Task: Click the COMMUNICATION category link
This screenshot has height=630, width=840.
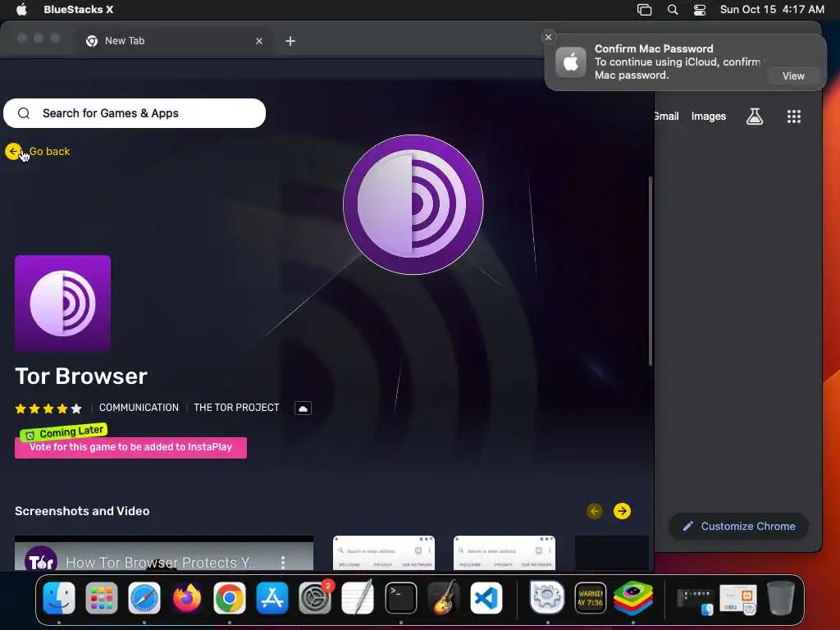Action: 139,408
